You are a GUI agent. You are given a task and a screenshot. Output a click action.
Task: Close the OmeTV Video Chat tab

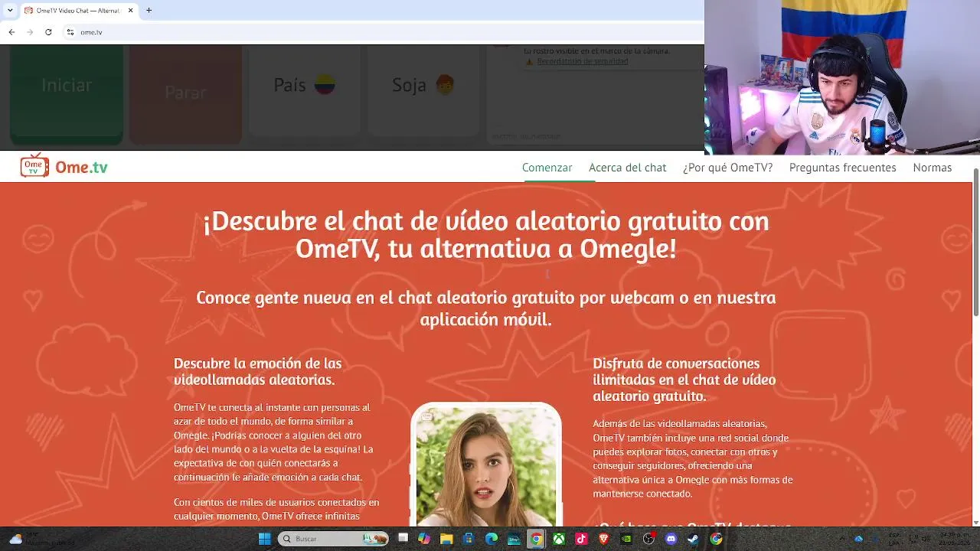click(131, 11)
